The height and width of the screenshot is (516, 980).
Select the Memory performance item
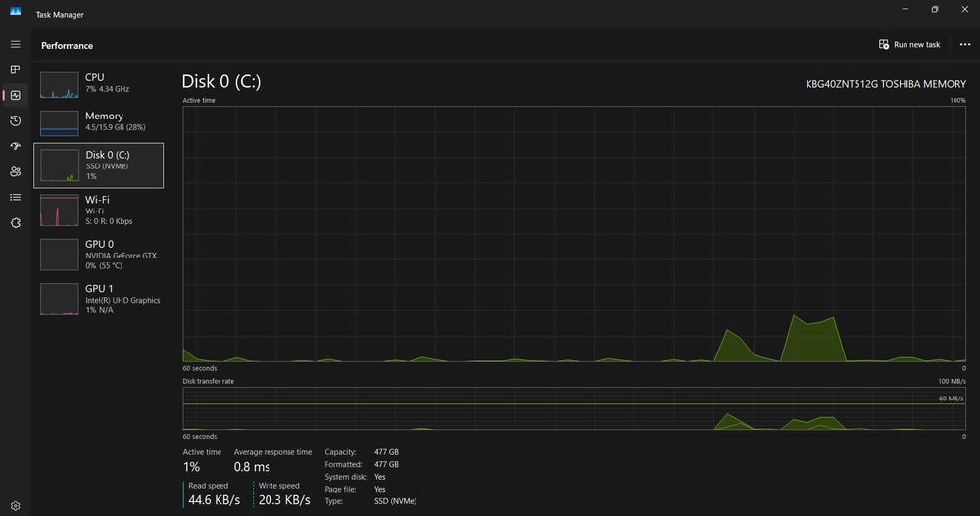point(99,121)
